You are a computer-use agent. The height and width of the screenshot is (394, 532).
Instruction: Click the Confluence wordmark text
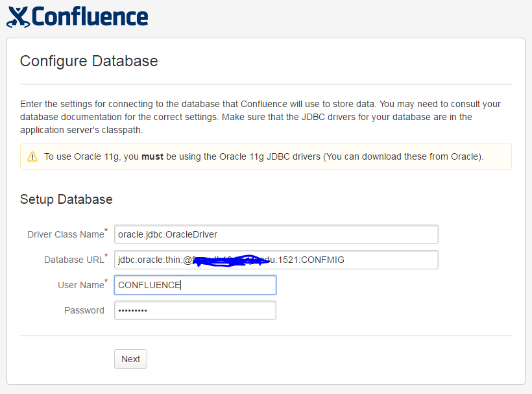click(x=90, y=17)
